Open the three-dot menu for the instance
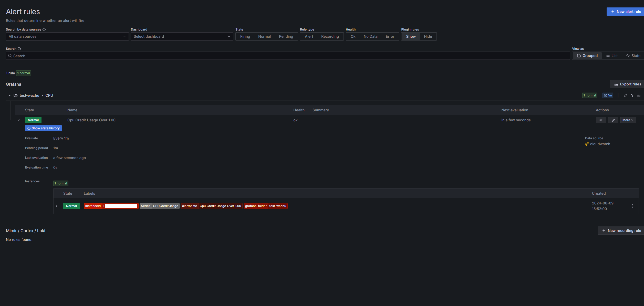 (632, 206)
